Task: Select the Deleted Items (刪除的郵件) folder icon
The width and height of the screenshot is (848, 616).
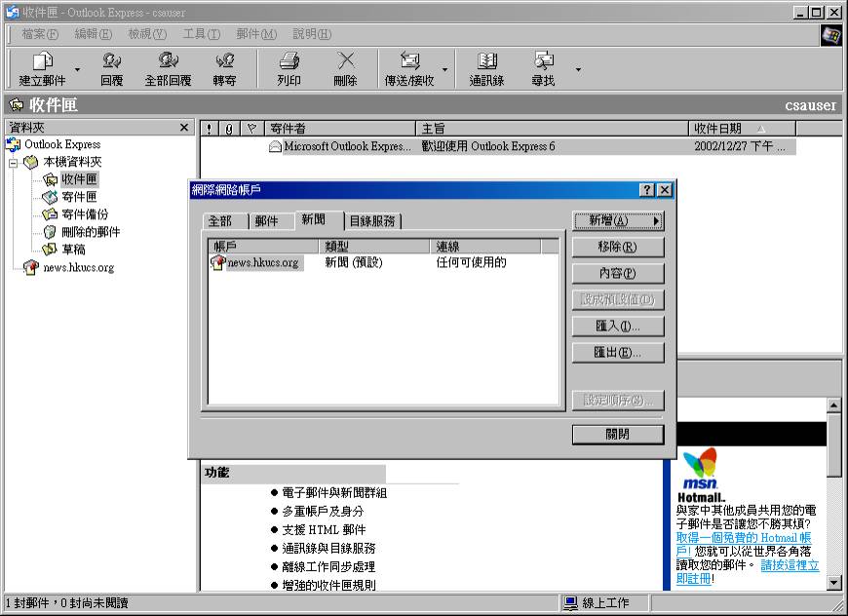Action: tap(50, 232)
